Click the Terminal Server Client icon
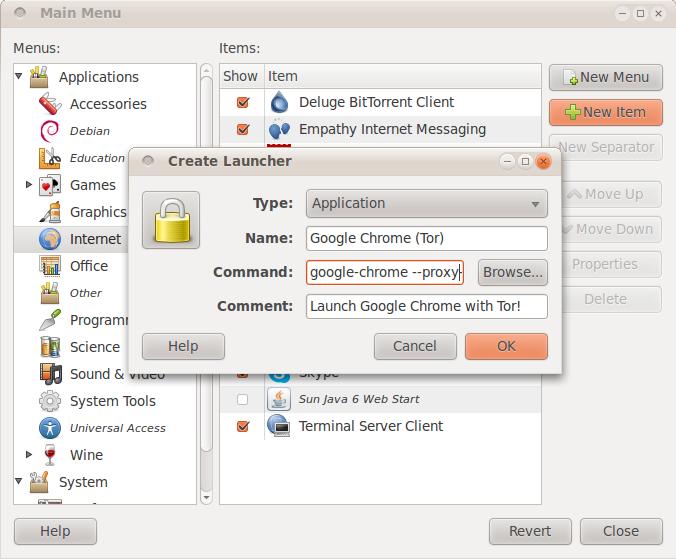This screenshot has width=676, height=559. pos(279,426)
